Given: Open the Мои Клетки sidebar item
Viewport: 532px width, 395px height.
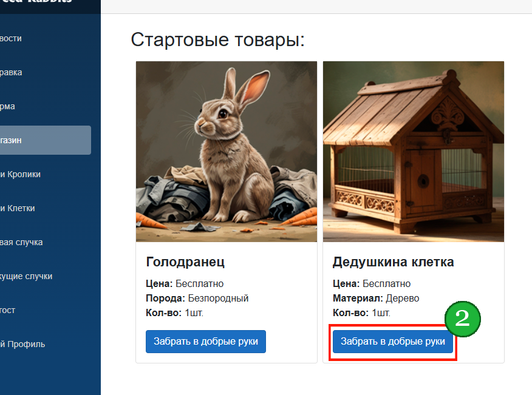Looking at the screenshot, I should pos(17,208).
